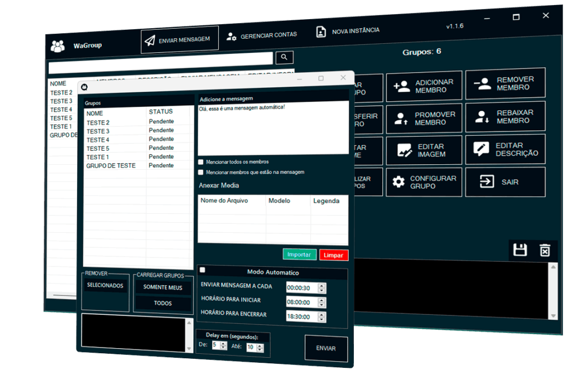Adjust the Horário para Encerrar time spinner
The image size is (576, 392).
tap(322, 317)
